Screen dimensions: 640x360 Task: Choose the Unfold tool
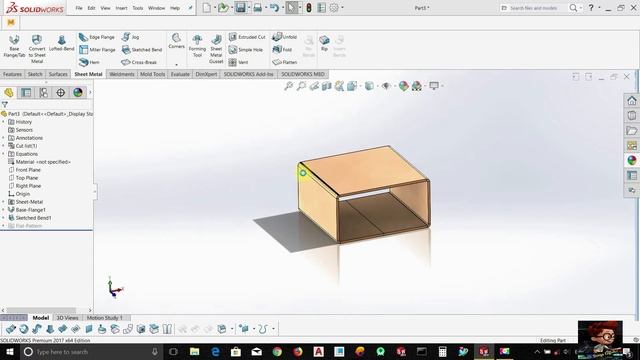(285, 37)
